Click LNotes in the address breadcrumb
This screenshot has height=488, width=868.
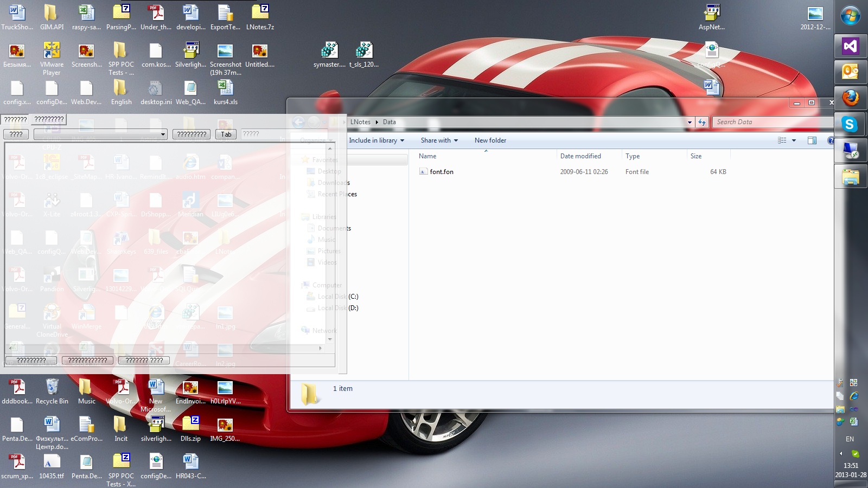[x=360, y=122]
